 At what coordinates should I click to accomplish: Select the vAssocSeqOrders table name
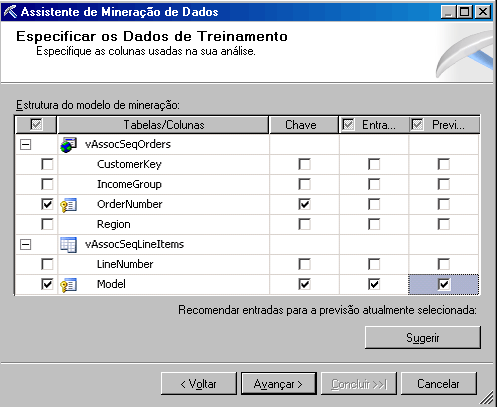[128, 144]
